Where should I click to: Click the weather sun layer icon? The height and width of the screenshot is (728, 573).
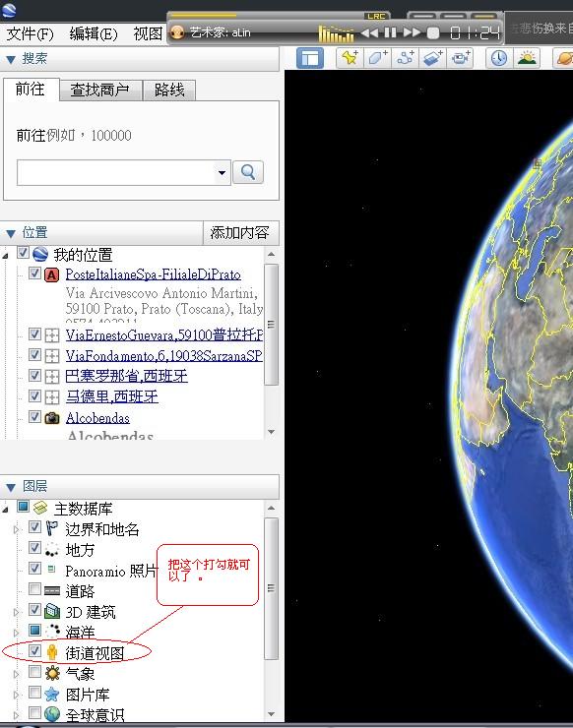coord(52,673)
